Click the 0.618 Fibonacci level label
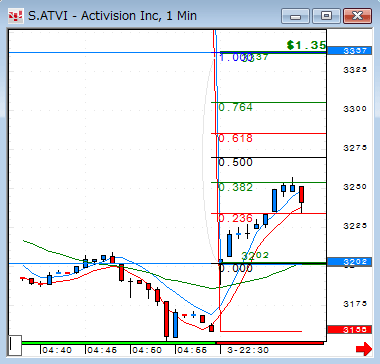The image size is (380, 364). (235, 138)
